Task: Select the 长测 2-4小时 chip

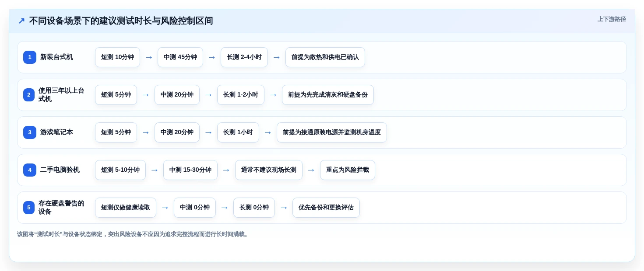Action: pos(244,57)
